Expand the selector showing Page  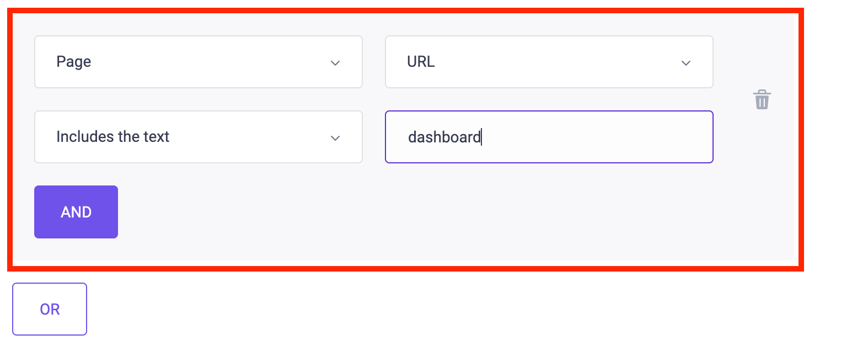click(199, 62)
